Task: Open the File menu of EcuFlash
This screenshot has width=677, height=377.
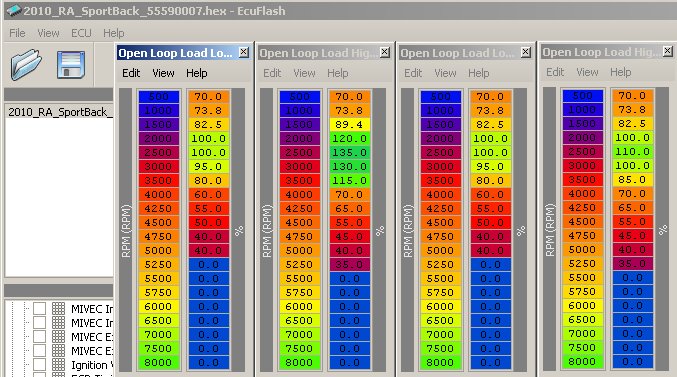Action: tap(17, 33)
